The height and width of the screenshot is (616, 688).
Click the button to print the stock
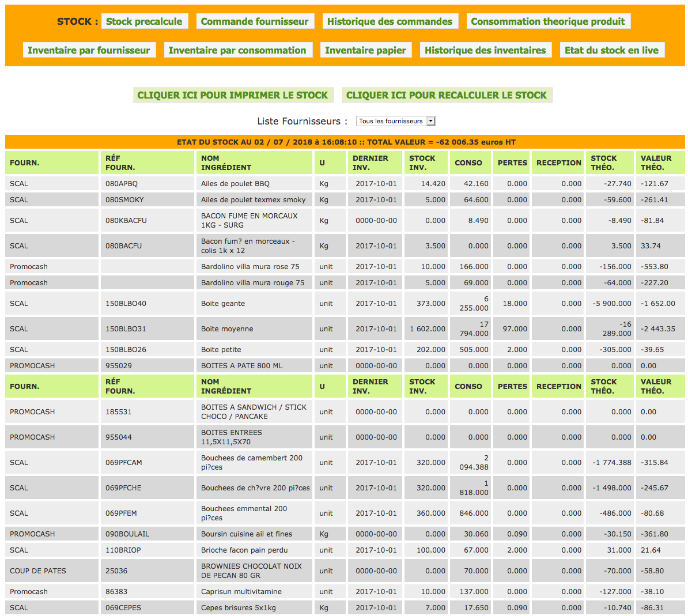(233, 95)
